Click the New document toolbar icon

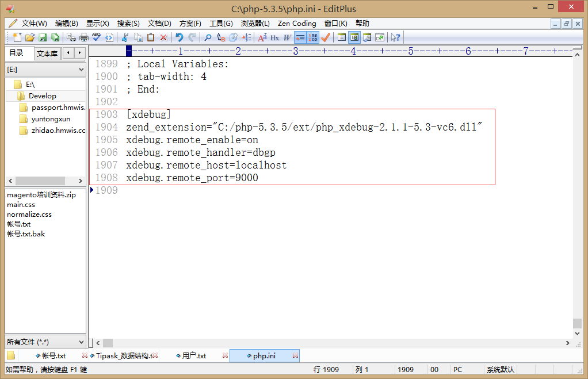pos(17,37)
